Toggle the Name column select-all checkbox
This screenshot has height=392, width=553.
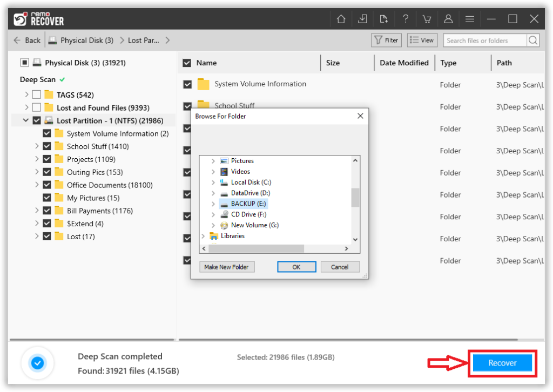click(187, 63)
